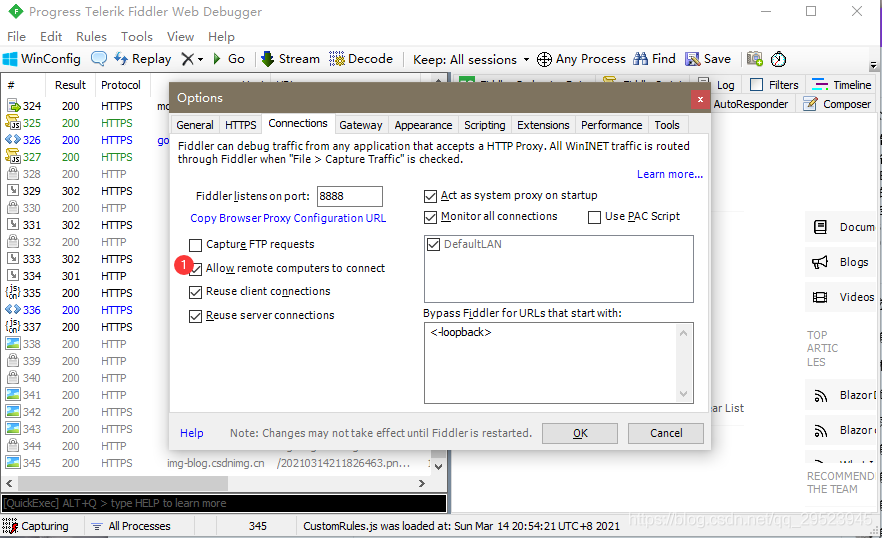Click the Fiddler listens on port field

click(349, 196)
